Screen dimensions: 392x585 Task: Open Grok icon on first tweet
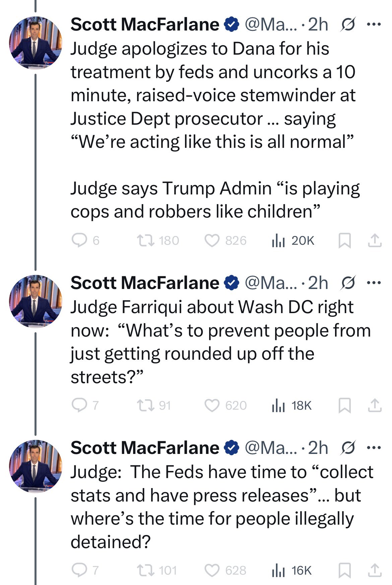point(348,25)
